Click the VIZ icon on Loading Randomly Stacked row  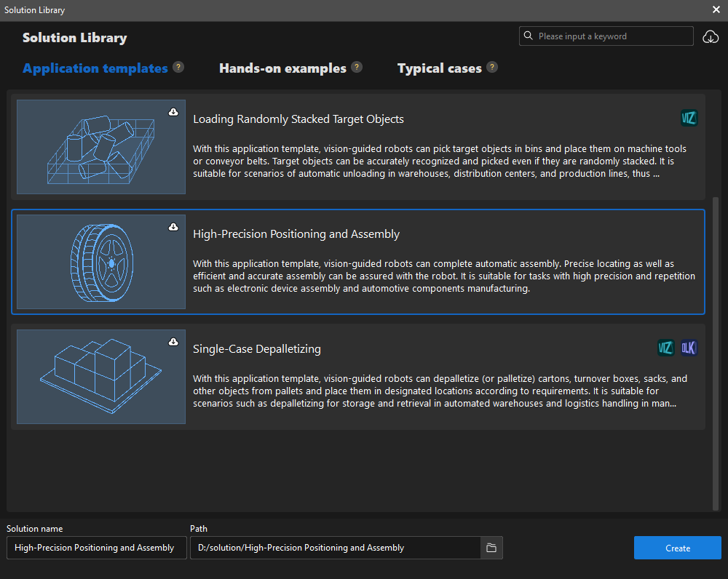point(689,118)
